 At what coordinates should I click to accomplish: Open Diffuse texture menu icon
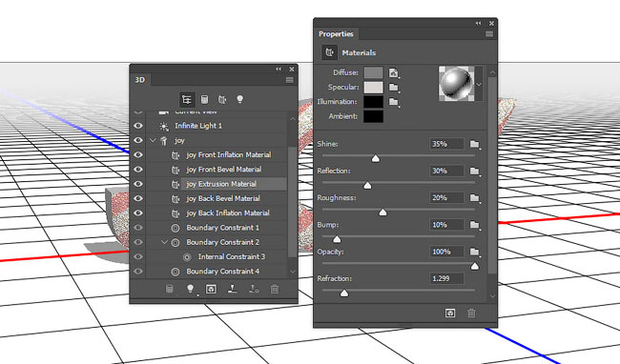tap(393, 73)
